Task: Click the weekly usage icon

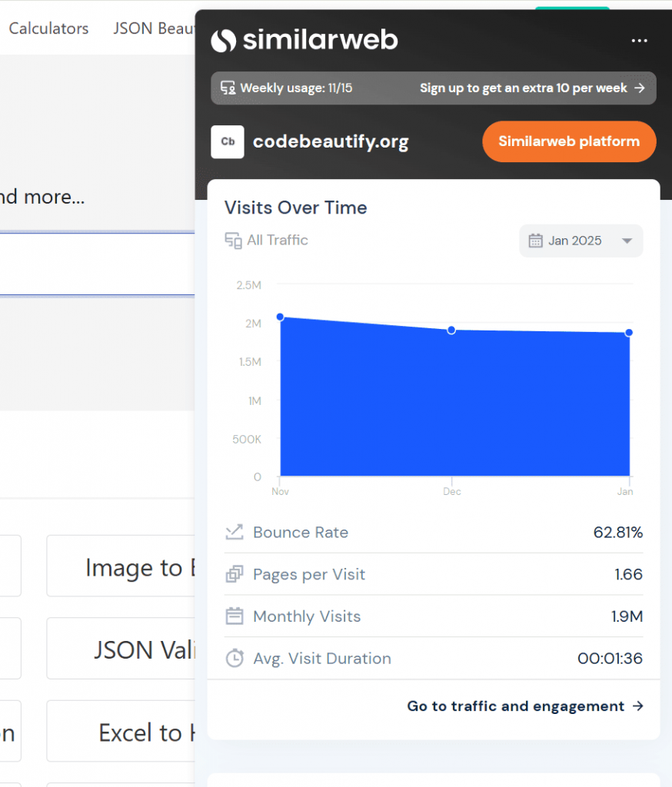Action: click(228, 88)
